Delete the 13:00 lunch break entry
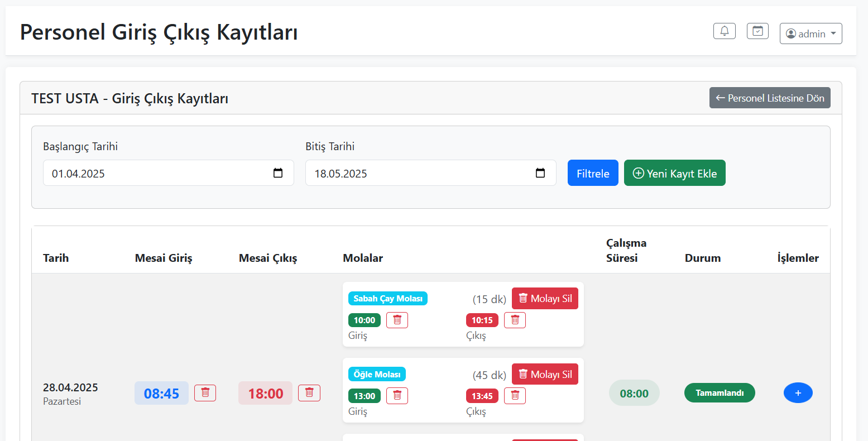Viewport: 868px width, 441px height. tap(397, 396)
